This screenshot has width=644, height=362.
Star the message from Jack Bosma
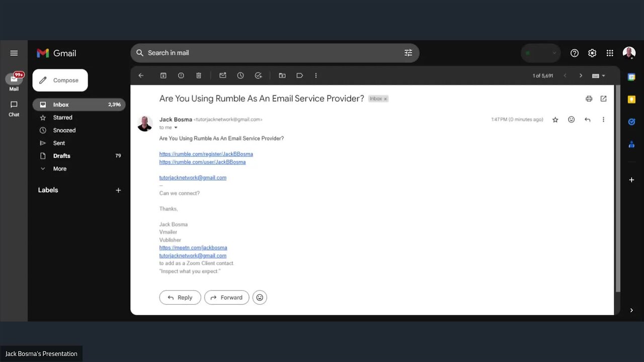(555, 119)
